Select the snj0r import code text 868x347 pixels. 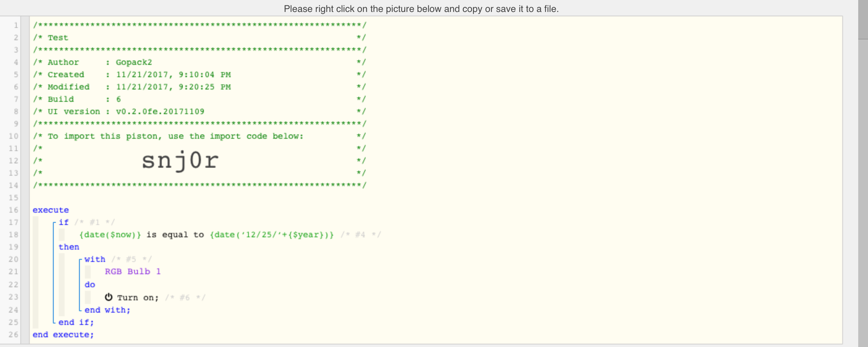pyautogui.click(x=180, y=161)
